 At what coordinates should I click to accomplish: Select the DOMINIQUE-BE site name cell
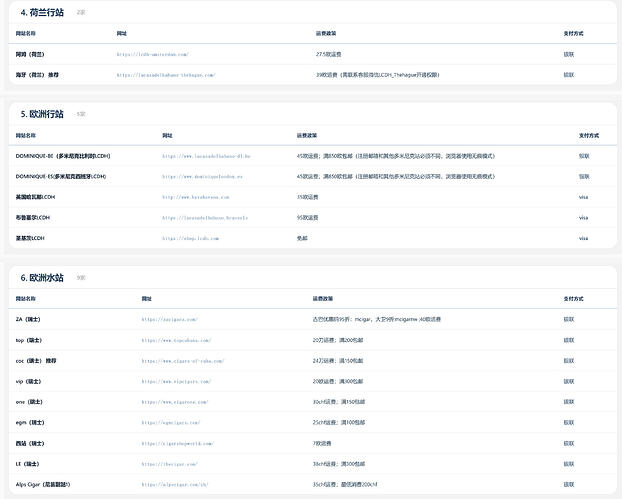[63, 156]
